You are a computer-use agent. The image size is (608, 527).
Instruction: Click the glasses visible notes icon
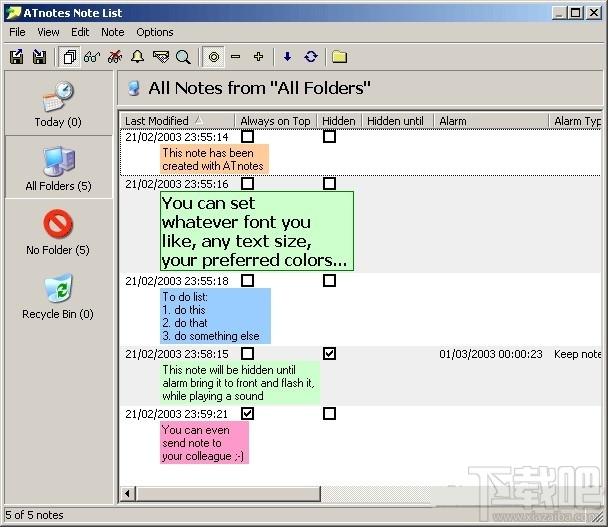(92, 57)
